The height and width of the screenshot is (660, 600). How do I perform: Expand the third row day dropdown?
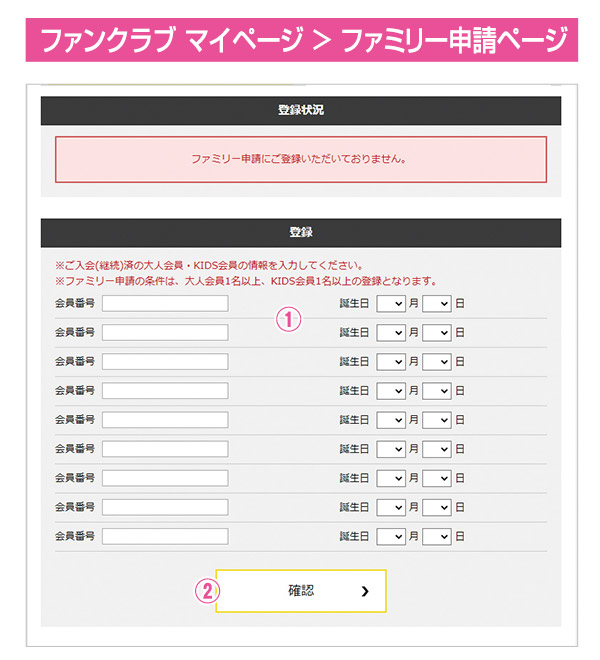[x=437, y=361]
